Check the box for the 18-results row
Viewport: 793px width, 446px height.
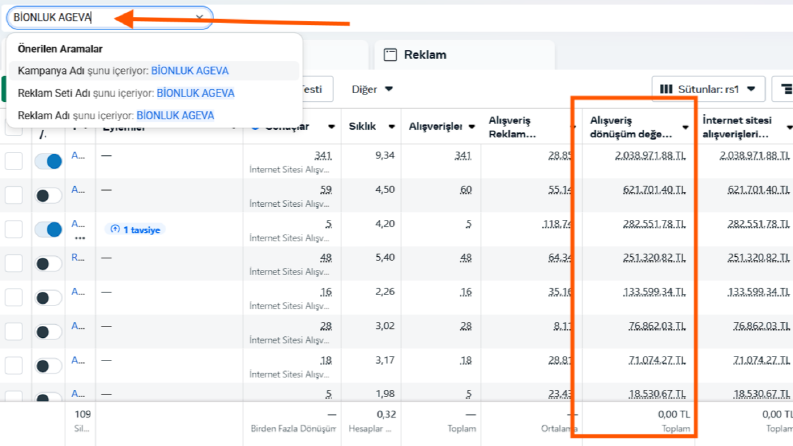point(14,366)
